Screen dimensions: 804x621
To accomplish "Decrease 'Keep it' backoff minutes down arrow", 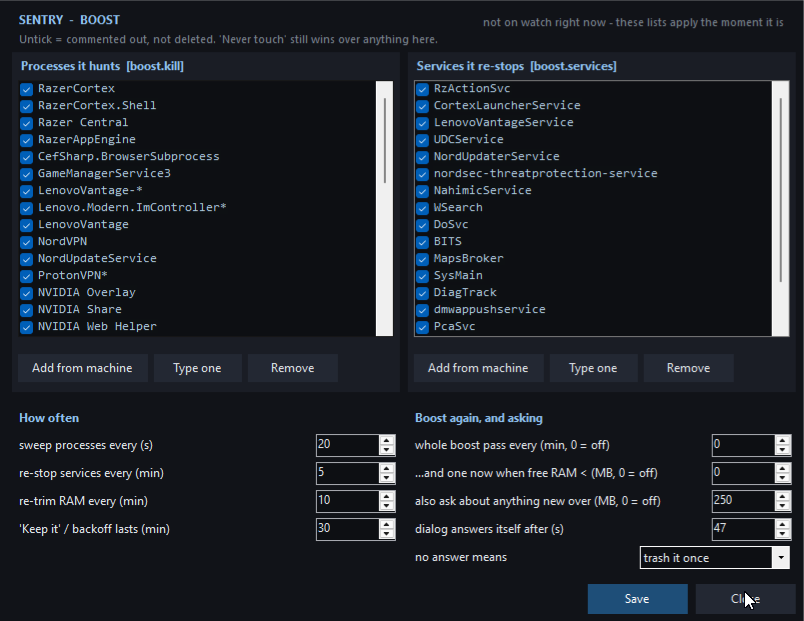I will (387, 534).
